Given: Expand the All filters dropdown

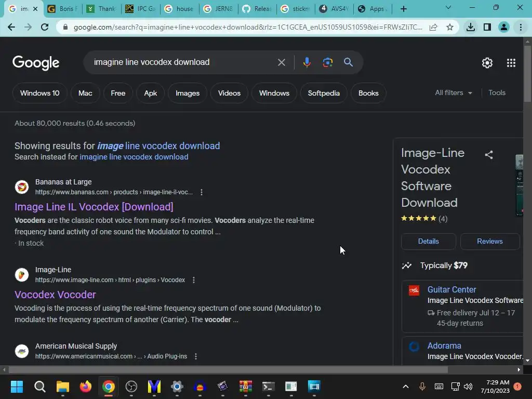Looking at the screenshot, I should tap(453, 93).
